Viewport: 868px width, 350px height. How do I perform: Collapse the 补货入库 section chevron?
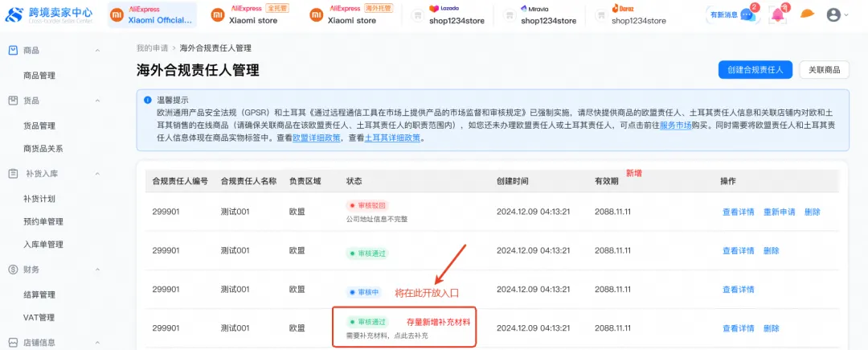point(97,174)
